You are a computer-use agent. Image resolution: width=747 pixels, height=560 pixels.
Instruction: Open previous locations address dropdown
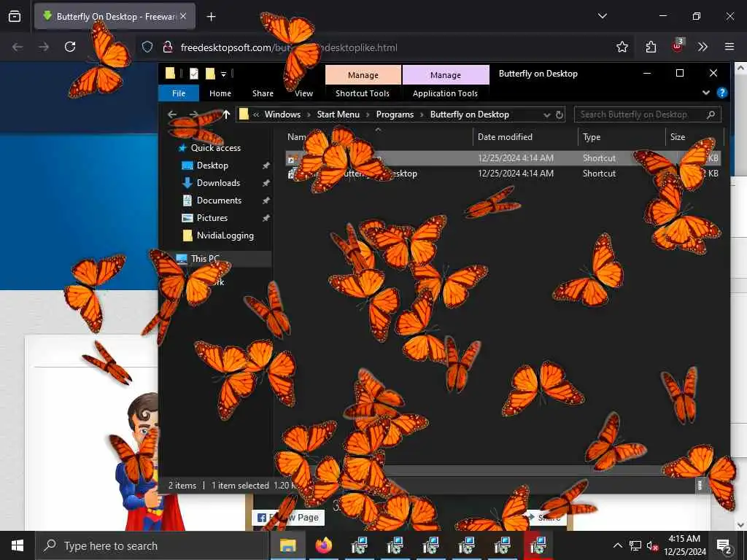[x=546, y=114]
